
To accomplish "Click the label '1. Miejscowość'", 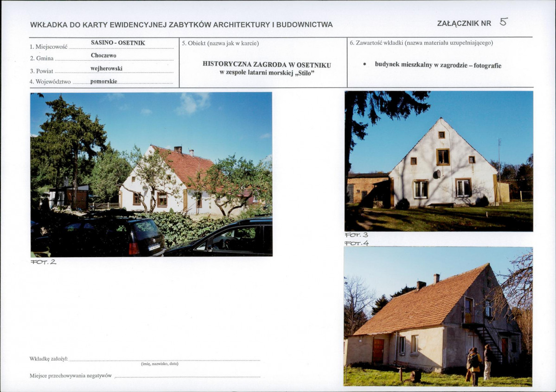I will pyautogui.click(x=49, y=46).
